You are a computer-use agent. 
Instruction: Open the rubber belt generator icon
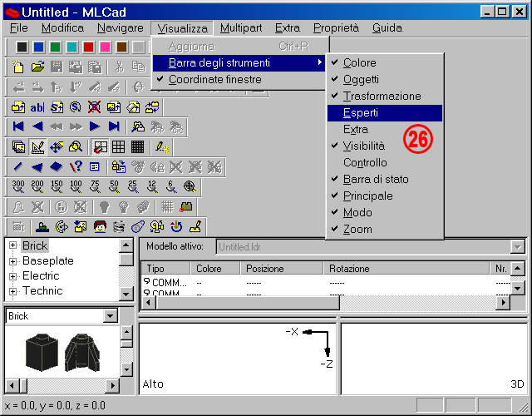pyautogui.click(x=138, y=226)
